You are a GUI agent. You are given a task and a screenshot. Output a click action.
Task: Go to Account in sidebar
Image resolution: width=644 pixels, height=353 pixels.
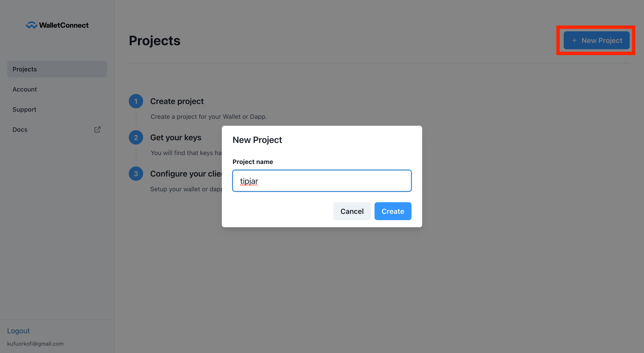point(25,89)
